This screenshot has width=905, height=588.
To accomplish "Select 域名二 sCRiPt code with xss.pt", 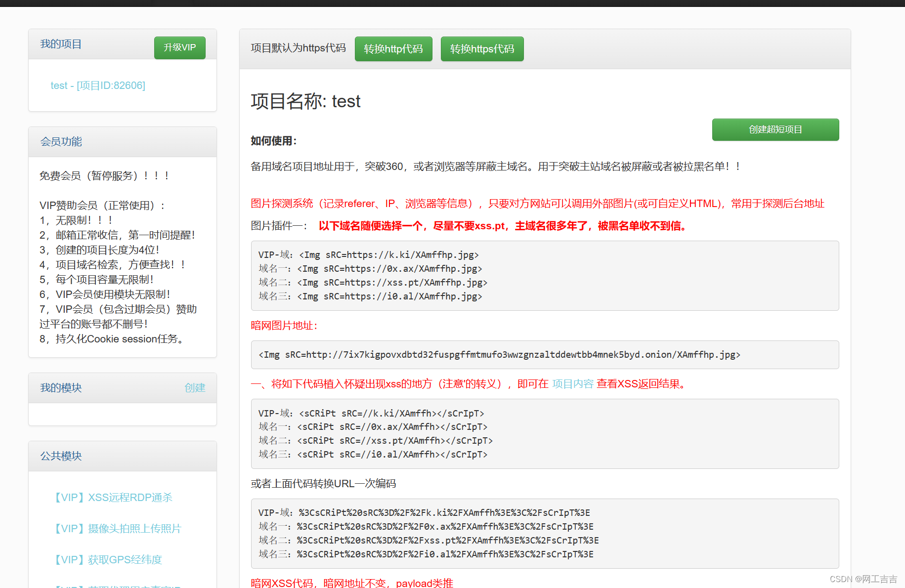I will tap(376, 440).
